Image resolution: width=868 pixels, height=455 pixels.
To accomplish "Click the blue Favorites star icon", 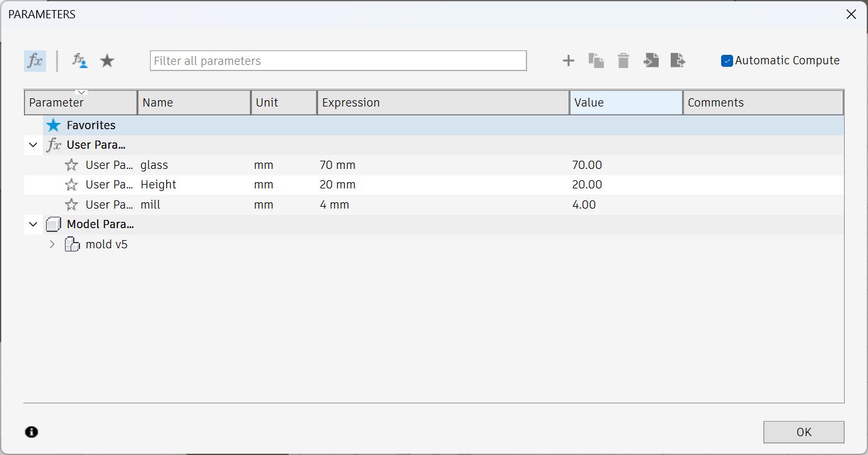I will tap(54, 125).
